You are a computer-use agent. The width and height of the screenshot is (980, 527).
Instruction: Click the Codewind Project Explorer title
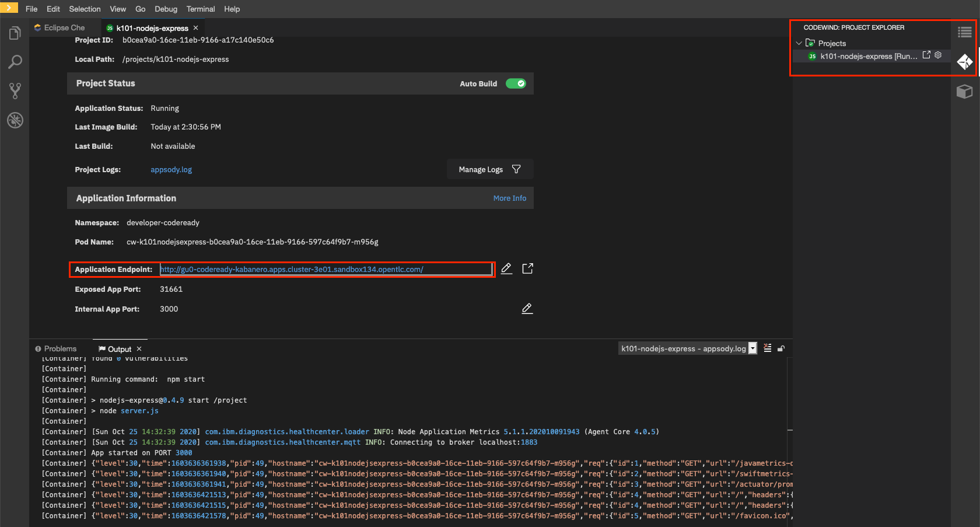[x=854, y=27]
